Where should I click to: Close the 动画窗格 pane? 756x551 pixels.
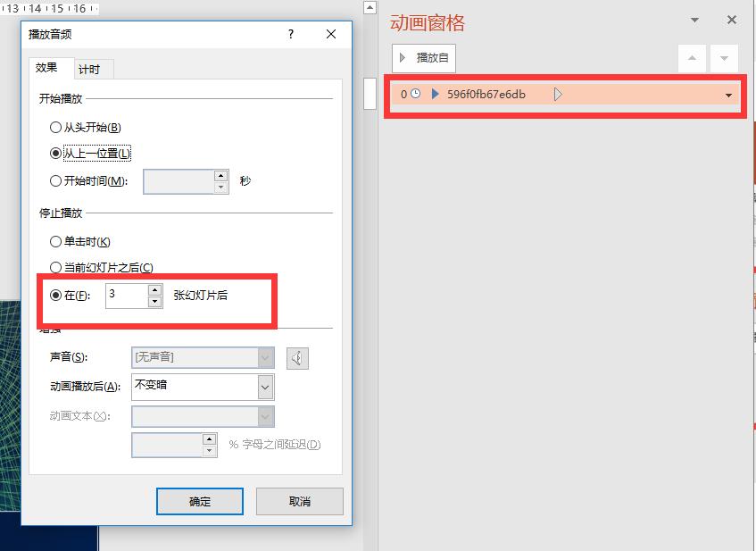731,19
